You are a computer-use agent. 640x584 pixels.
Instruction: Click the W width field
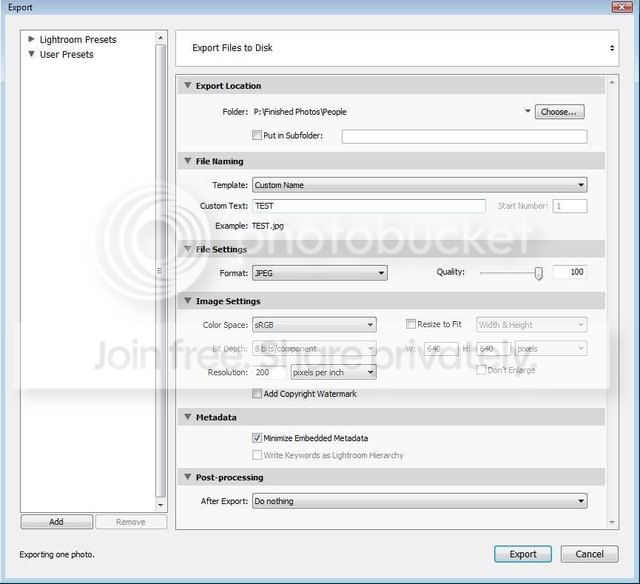(x=441, y=349)
